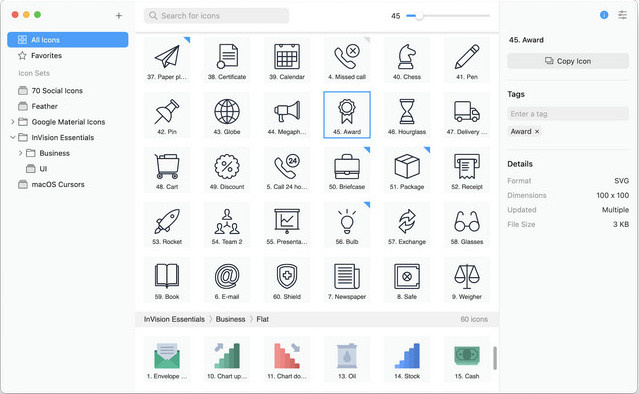639x394 pixels.
Task: Select the Presentation icon
Action: point(287,225)
